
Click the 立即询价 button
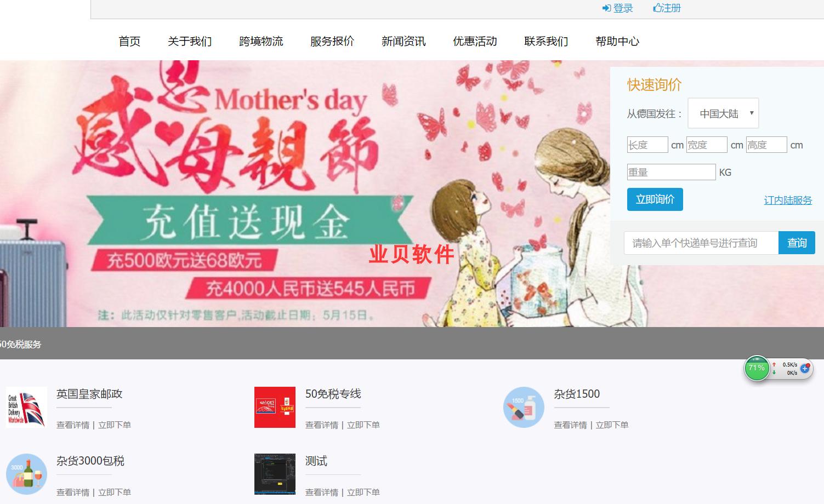(x=655, y=199)
